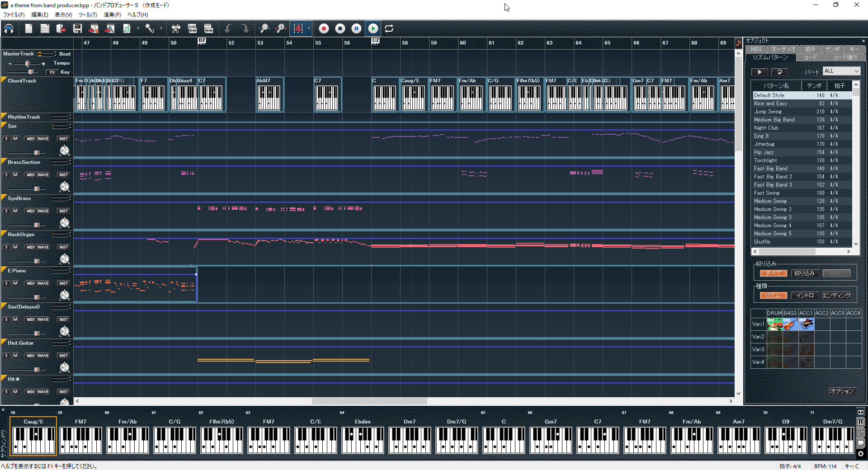Toggle loop playback button
The width and height of the screenshot is (868, 470).
tap(389, 28)
